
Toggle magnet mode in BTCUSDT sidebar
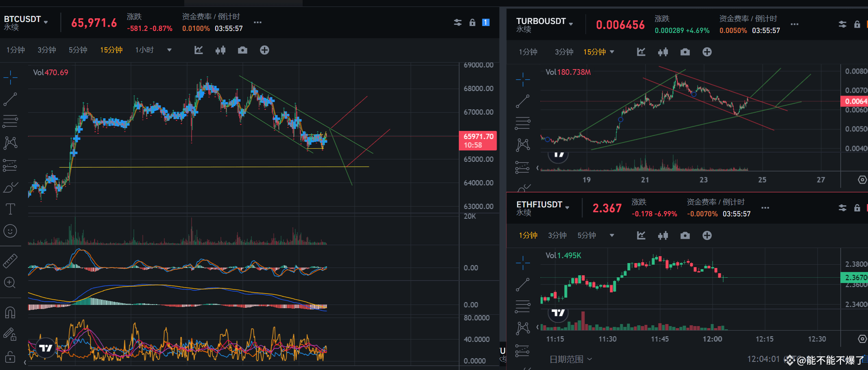point(10,312)
